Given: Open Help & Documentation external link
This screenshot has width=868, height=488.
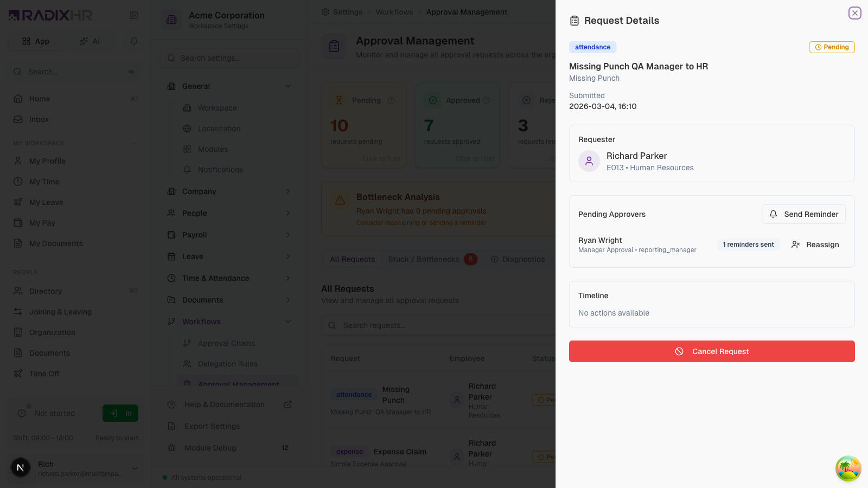Looking at the screenshot, I should (x=288, y=404).
